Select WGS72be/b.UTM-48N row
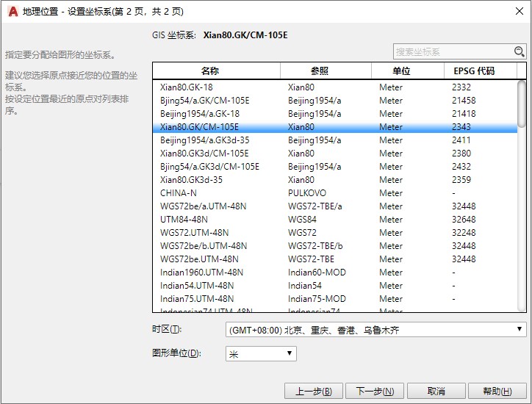Screen dimensions: 532x404 335,246
